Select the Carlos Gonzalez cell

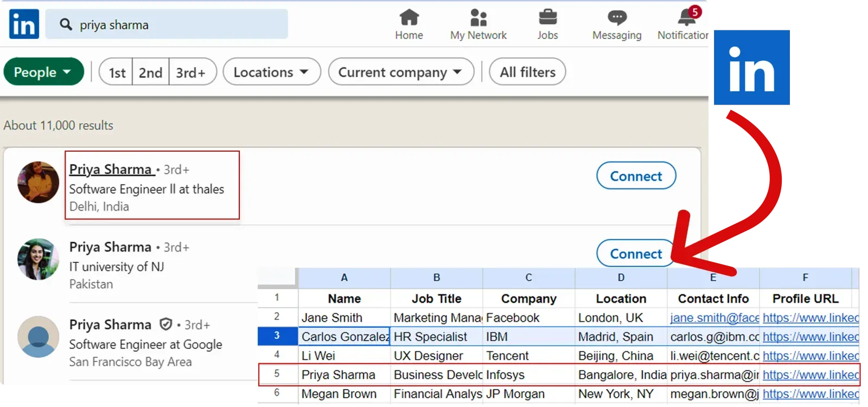(344, 336)
